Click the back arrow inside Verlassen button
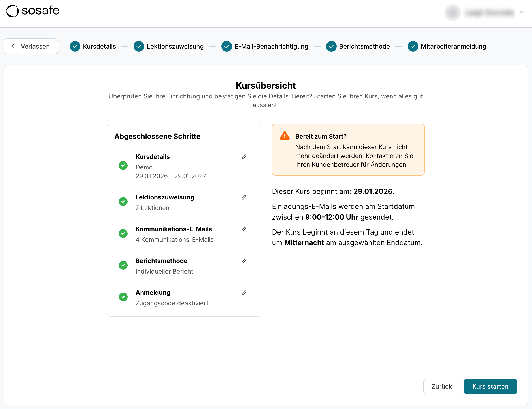Image resolution: width=532 pixels, height=409 pixels. click(13, 46)
